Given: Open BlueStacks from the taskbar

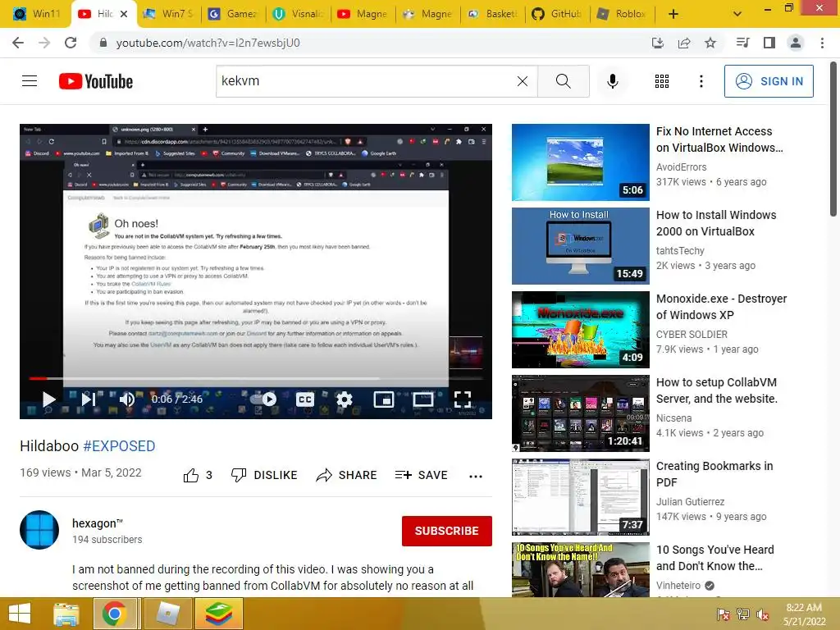Looking at the screenshot, I should 219,614.
